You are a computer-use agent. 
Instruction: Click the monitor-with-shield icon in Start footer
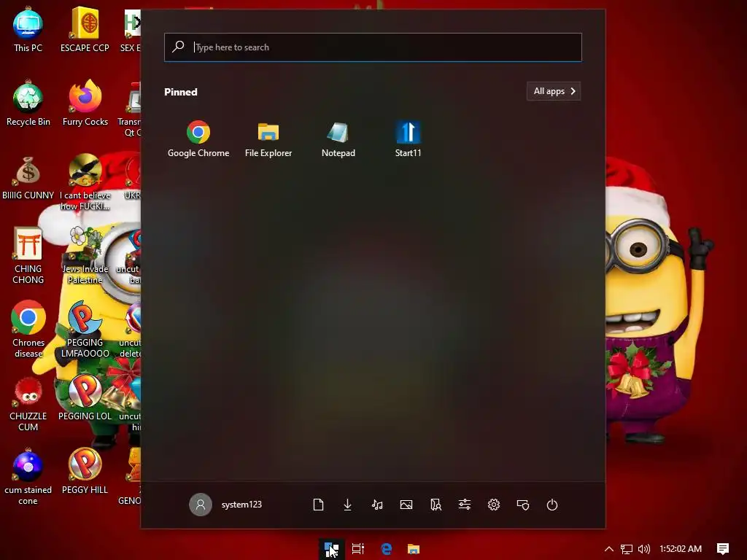(x=523, y=505)
